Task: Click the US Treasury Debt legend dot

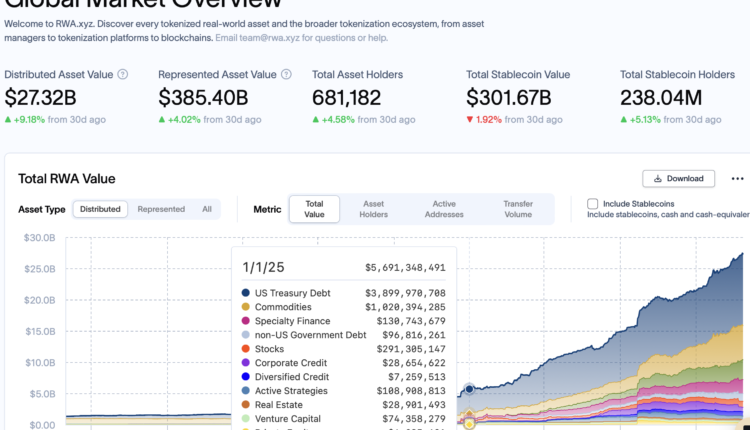Action: (246, 292)
